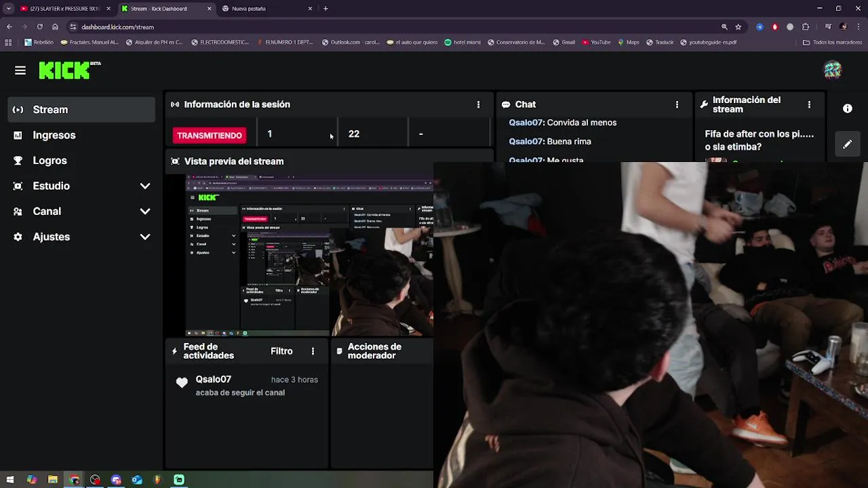Open the browser extensions puzzle icon
Viewport: 868px width, 488px height.
[806, 27]
